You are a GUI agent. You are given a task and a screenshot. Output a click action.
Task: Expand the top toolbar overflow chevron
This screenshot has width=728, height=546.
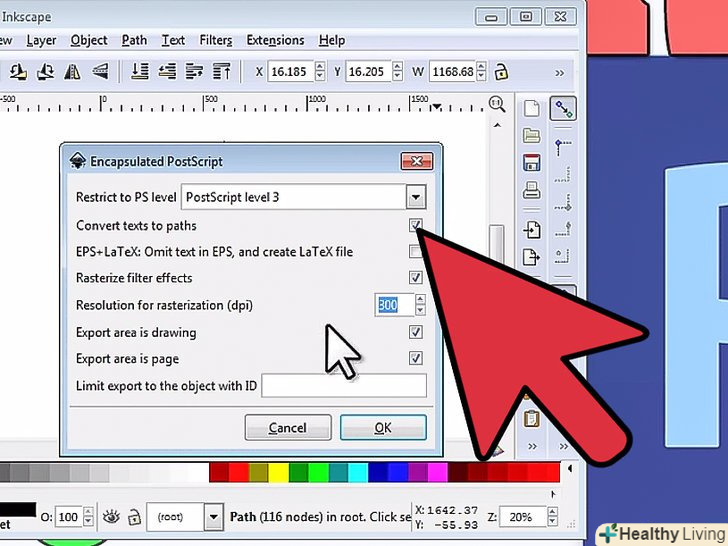[x=559, y=73]
